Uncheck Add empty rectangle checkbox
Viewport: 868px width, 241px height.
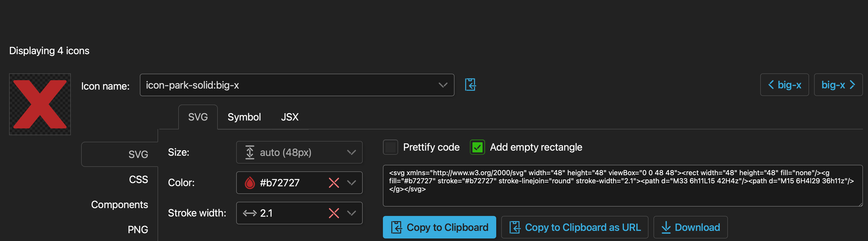pos(477,147)
